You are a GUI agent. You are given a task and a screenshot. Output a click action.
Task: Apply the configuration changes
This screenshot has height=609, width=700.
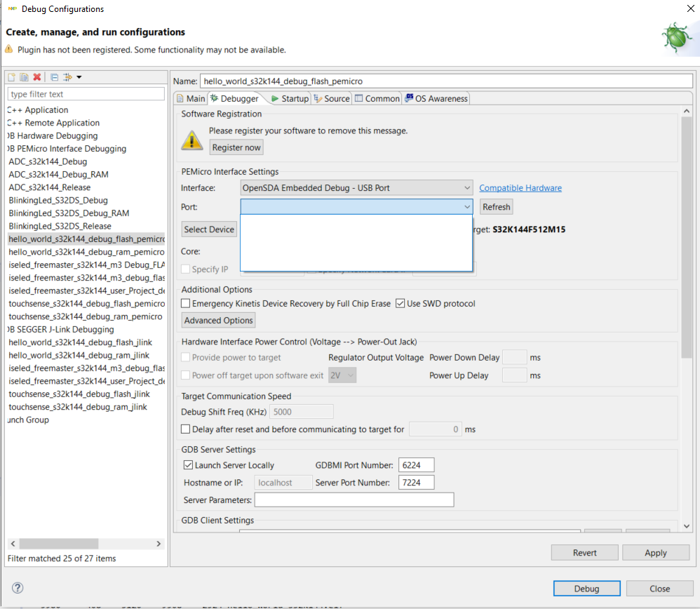[655, 553]
